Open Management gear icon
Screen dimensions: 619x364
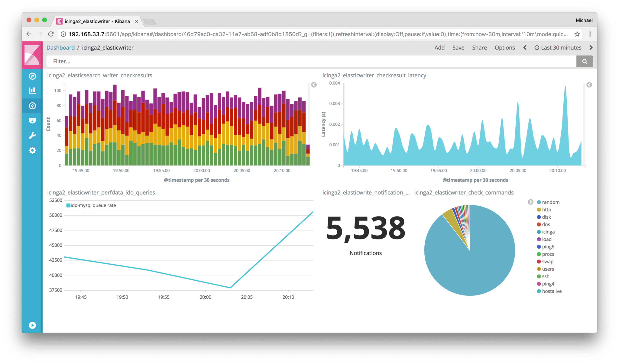tap(32, 150)
